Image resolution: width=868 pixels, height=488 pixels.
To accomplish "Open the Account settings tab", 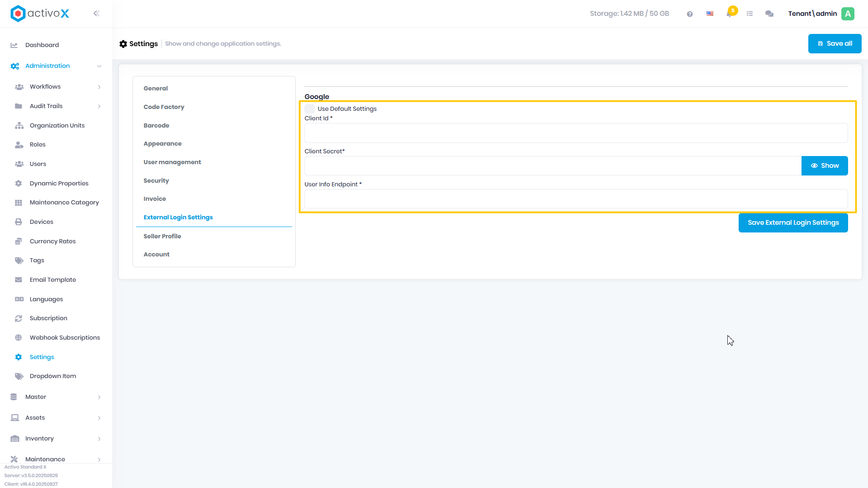I will pos(156,255).
